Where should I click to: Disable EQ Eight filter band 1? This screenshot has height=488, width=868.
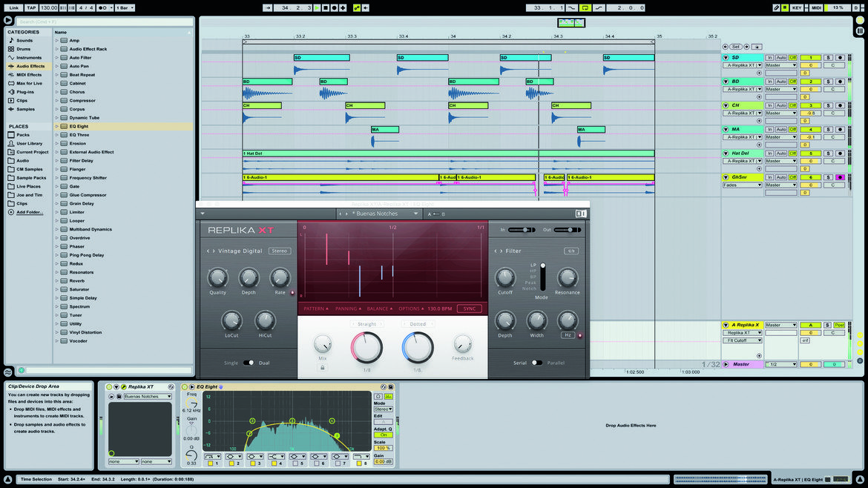(x=211, y=463)
